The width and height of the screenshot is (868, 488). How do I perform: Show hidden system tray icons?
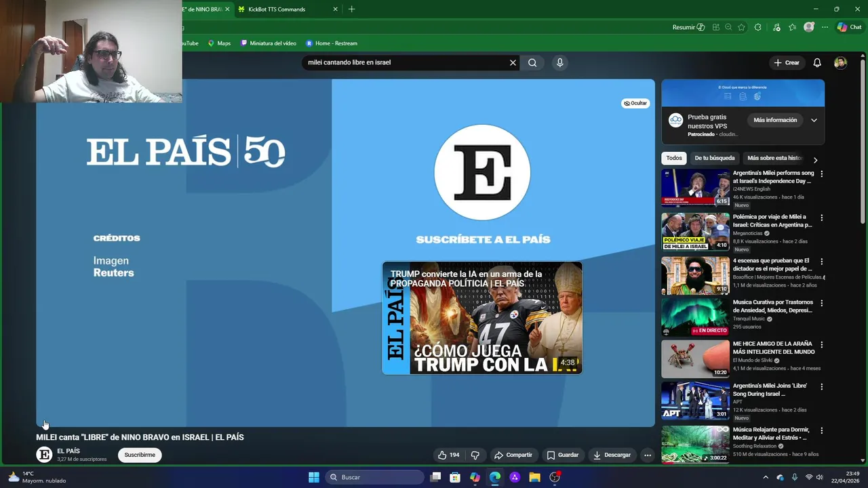(x=766, y=477)
